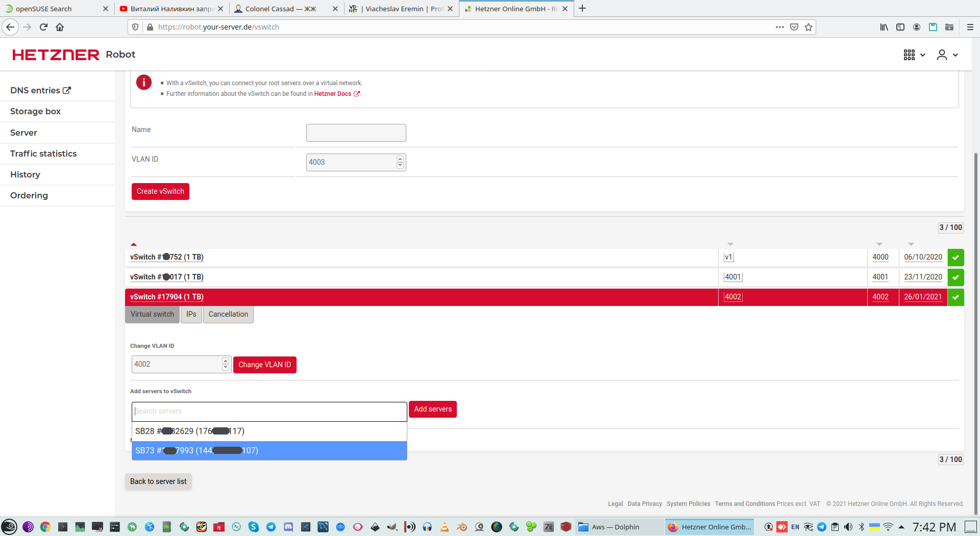This screenshot has width=980, height=536.
Task: Click the Change VLAN ID button
Action: coord(264,365)
